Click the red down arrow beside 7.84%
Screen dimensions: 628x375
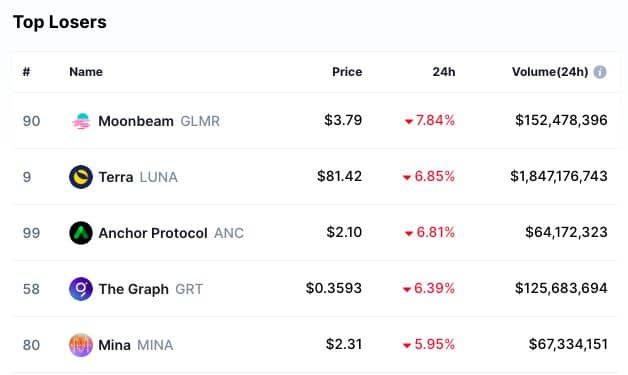click(409, 121)
